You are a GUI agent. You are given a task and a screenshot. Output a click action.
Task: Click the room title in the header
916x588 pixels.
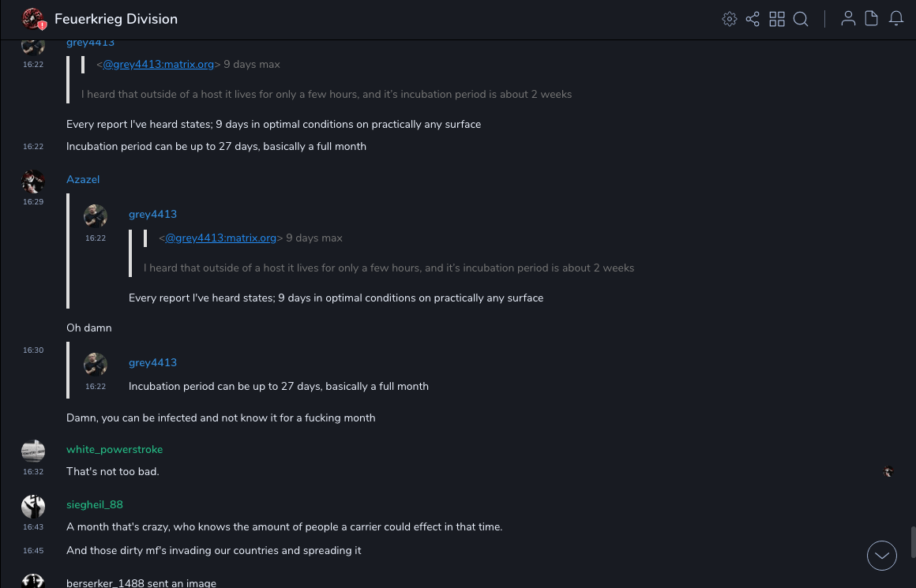pyautogui.click(x=116, y=19)
